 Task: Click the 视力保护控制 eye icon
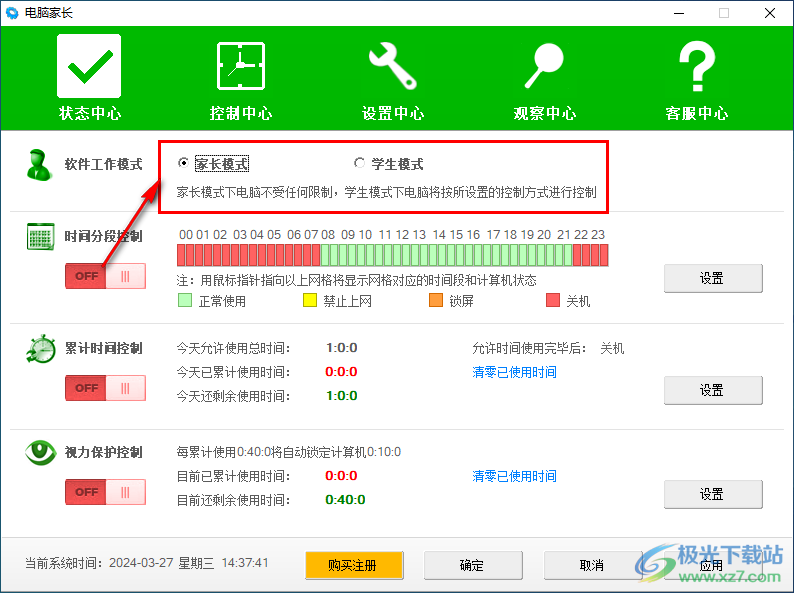tap(40, 453)
